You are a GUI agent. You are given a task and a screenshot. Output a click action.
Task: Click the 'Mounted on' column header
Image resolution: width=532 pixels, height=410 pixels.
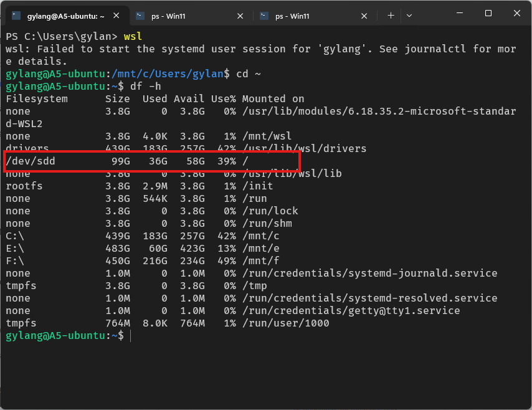[273, 99]
